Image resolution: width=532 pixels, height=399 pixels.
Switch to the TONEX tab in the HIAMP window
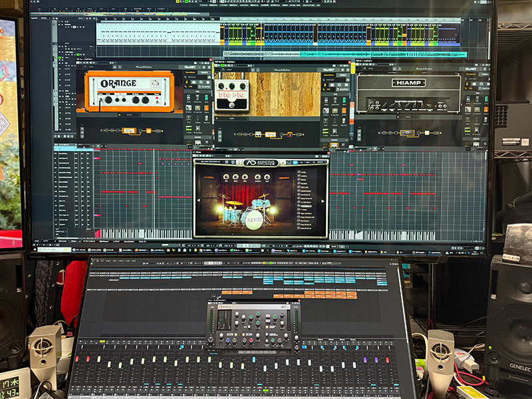[485, 74]
